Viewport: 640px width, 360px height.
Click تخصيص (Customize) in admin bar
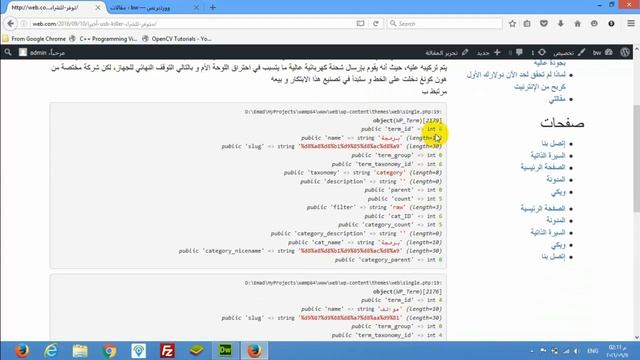[569, 53]
